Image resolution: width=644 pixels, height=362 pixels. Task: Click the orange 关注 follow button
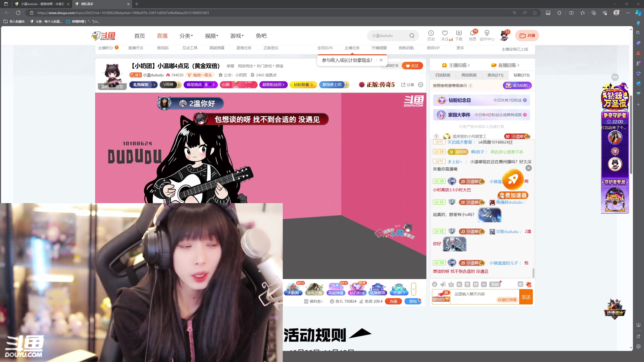point(412,66)
